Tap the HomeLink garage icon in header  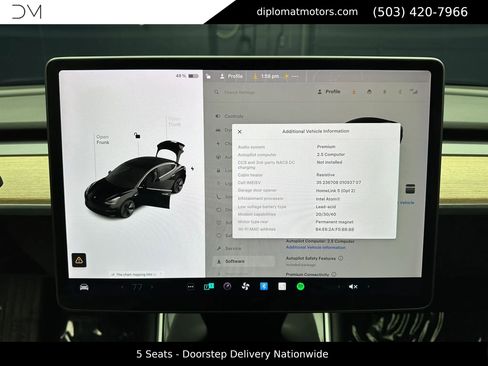coord(369,92)
